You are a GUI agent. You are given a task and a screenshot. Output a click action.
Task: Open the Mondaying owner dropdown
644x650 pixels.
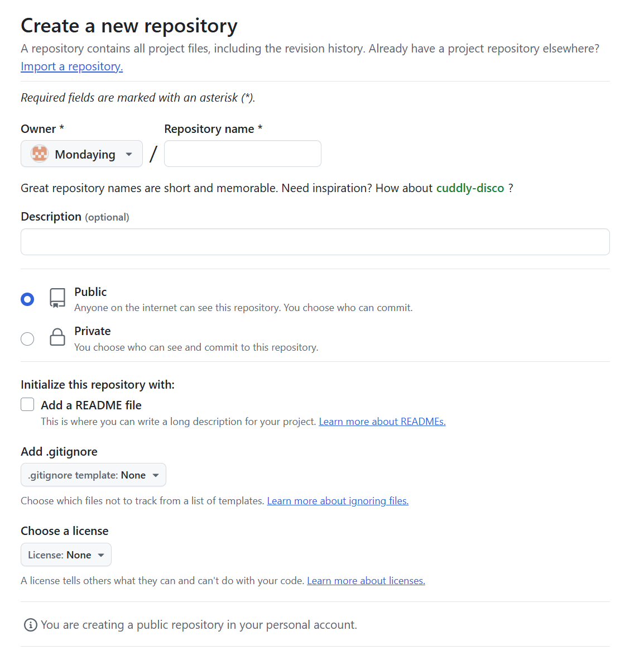click(82, 154)
